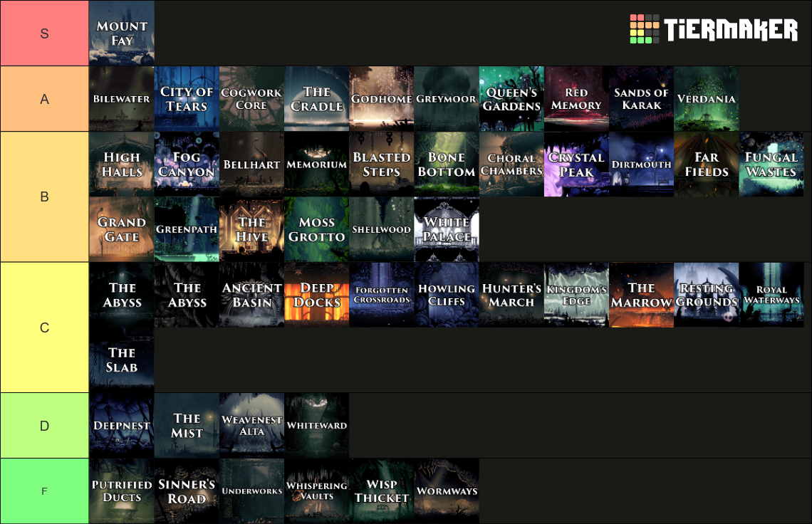Select the Red Memory tile

pyautogui.click(x=576, y=98)
